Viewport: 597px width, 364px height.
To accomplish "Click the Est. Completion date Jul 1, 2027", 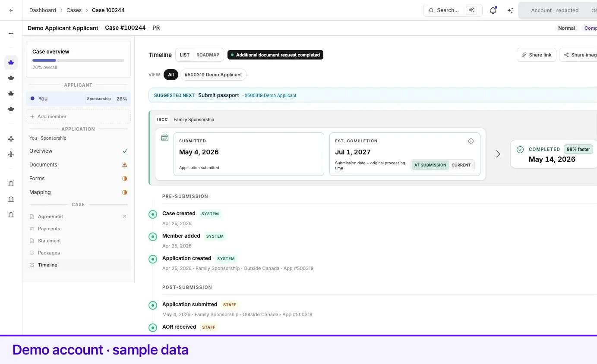I will [353, 152].
